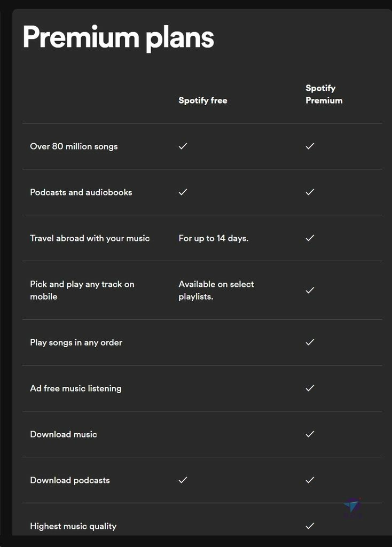Image resolution: width=392 pixels, height=547 pixels.
Task: Click the Spotify free checkmark for Download podcasts
Action: point(183,480)
